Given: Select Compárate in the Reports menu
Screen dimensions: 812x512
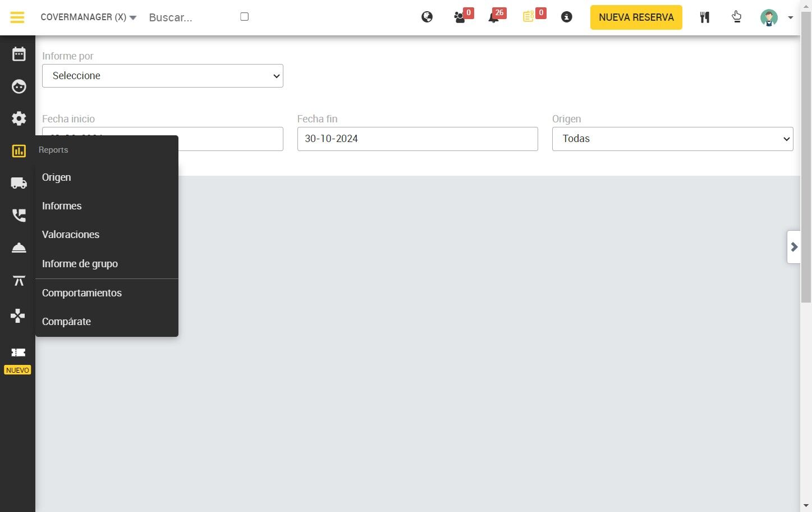Looking at the screenshot, I should pos(66,322).
